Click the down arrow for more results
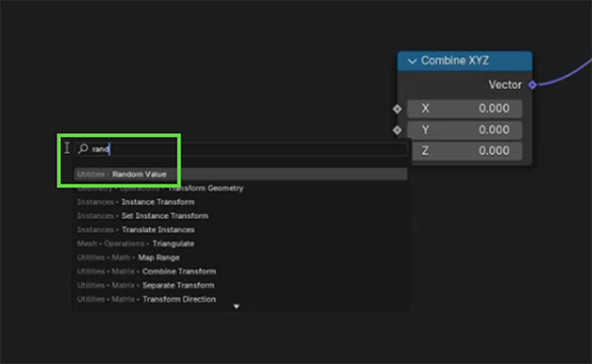The height and width of the screenshot is (364, 592). 237,306
